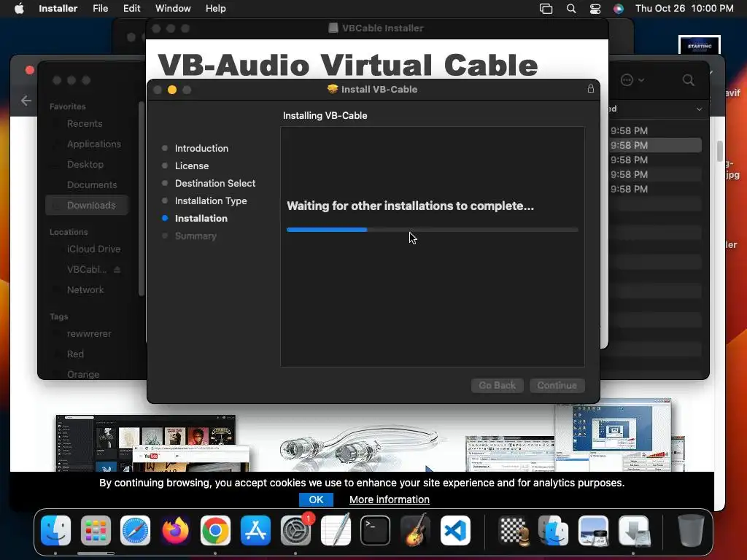Open Stage Manager icon in the menu bar

546,9
